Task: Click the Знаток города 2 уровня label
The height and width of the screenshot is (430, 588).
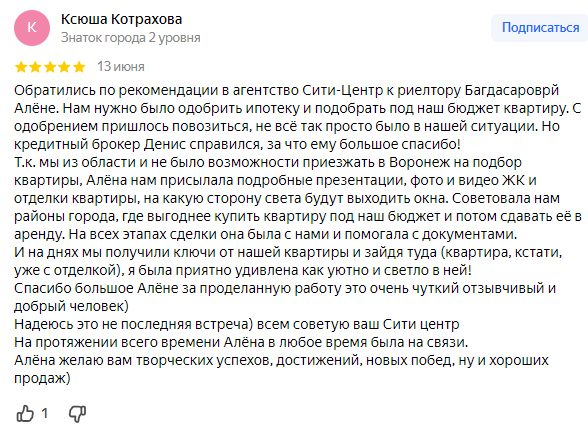Action: (130, 37)
